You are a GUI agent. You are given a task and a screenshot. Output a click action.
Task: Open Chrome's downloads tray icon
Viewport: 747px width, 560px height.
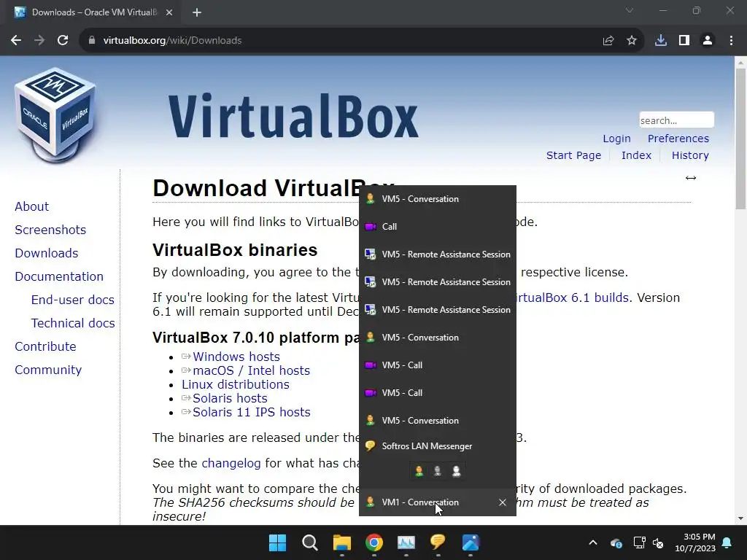(x=661, y=41)
